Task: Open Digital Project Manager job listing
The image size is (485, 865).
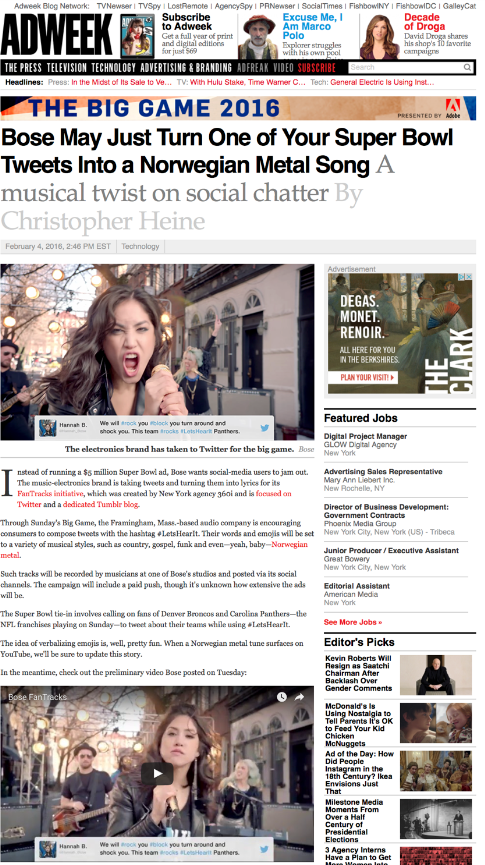Action: pyautogui.click(x=365, y=436)
